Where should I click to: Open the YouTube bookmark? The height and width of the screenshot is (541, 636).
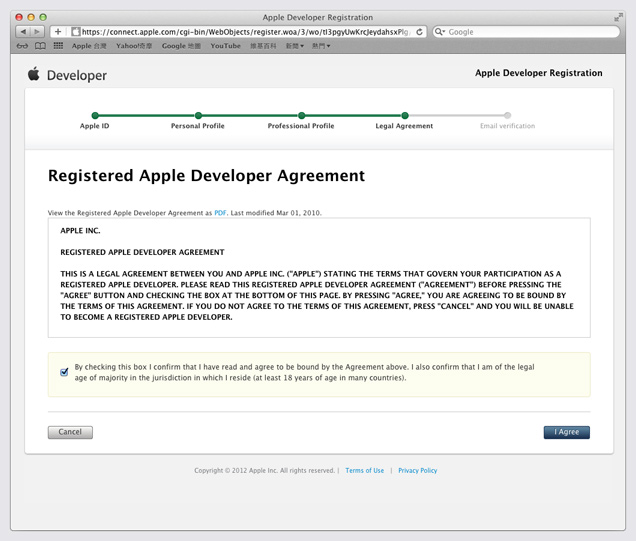click(226, 46)
